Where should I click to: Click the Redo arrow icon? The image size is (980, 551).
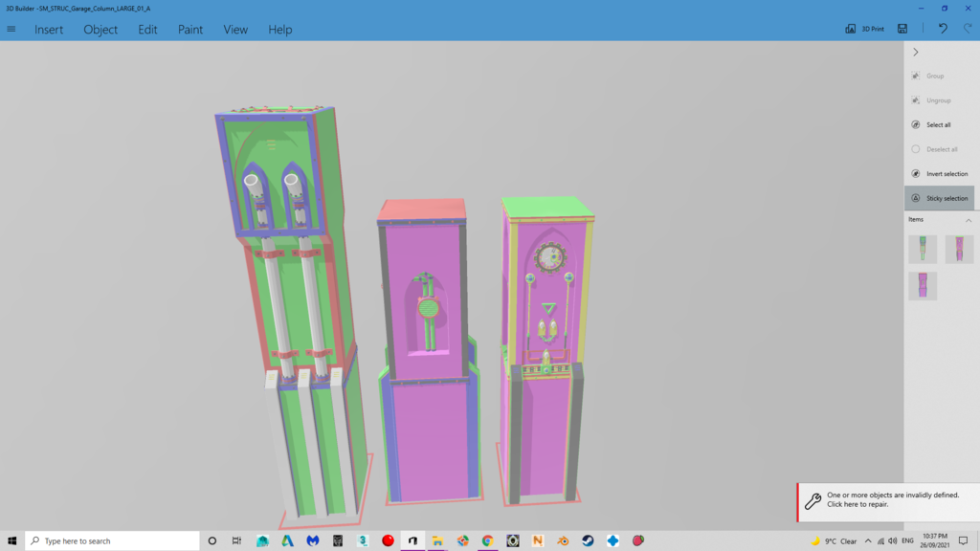[x=968, y=30]
